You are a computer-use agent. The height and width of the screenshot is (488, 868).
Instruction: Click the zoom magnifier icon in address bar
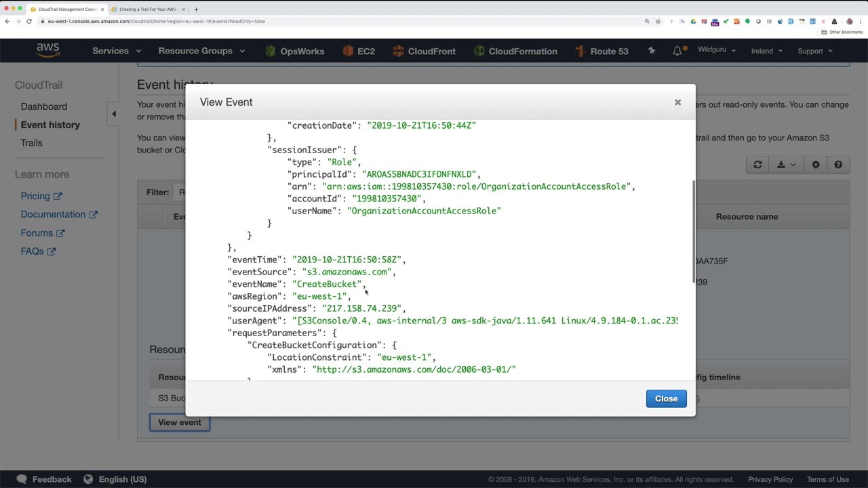(647, 21)
